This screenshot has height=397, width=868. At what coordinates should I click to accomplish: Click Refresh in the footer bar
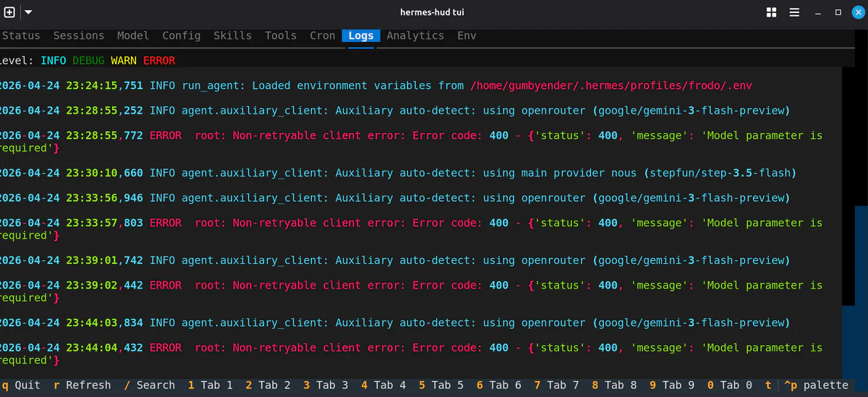click(x=82, y=385)
